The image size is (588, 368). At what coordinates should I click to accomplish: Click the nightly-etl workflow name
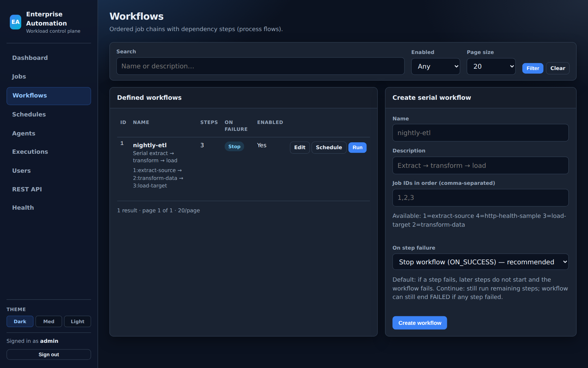coord(150,145)
